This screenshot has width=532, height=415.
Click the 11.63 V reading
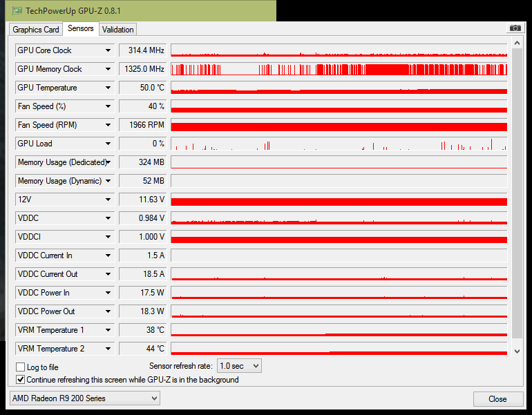[143, 200]
